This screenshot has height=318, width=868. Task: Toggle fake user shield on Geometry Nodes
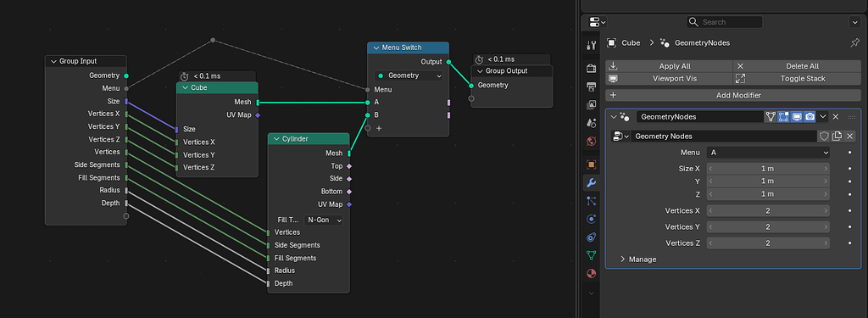pyautogui.click(x=824, y=137)
